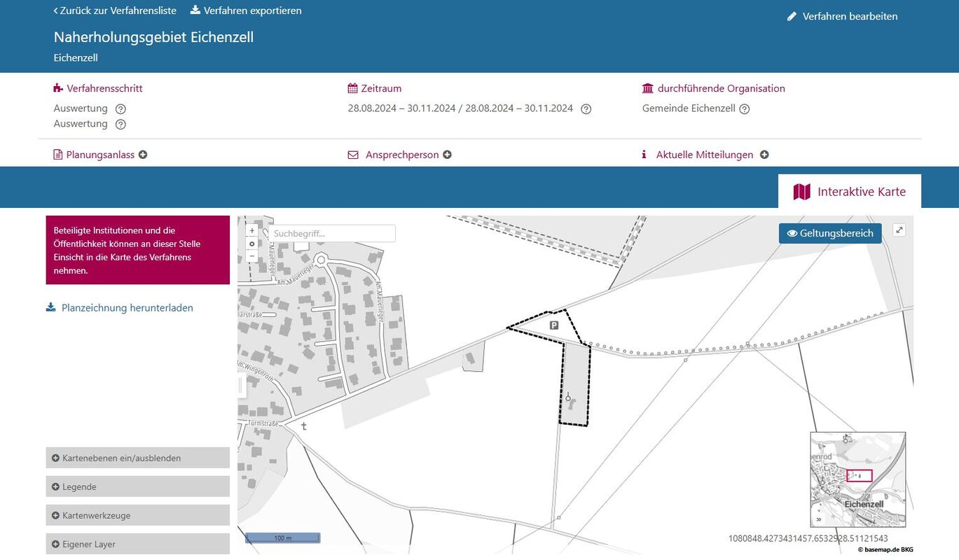Click the reset map view circle button
The width and height of the screenshot is (959, 560).
(x=252, y=244)
